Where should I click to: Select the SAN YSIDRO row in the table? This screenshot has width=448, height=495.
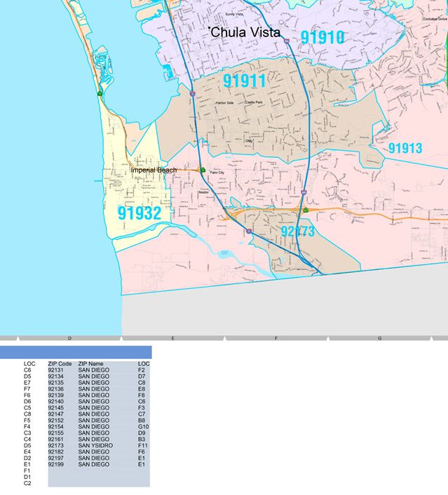(x=95, y=445)
